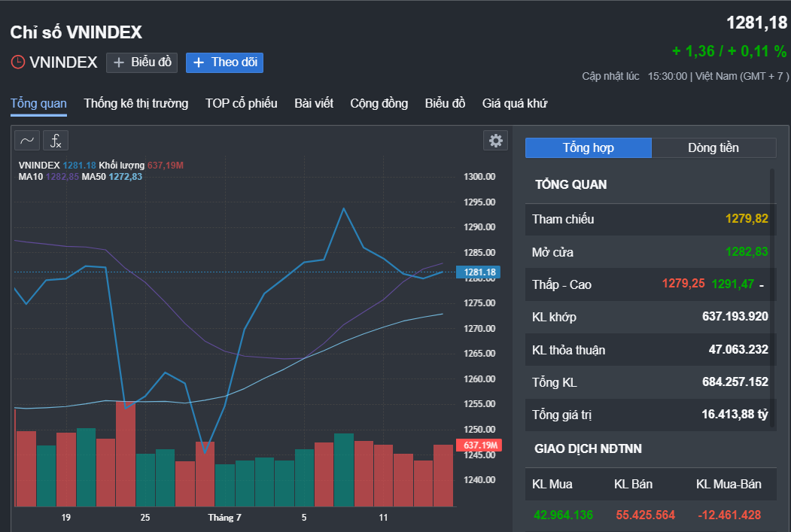
Task: Click the plus icon on Theo dõi button
Action: (199, 62)
